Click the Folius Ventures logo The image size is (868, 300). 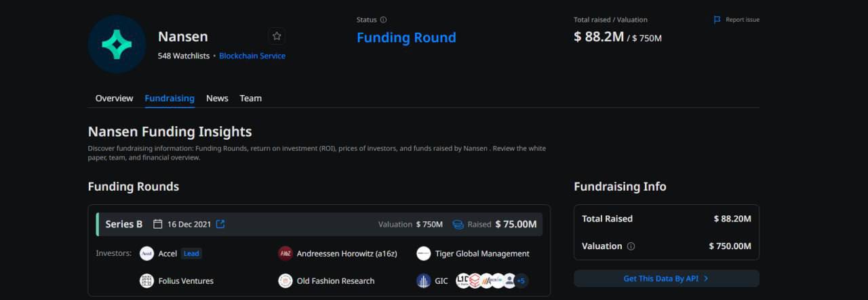pyautogui.click(x=146, y=280)
